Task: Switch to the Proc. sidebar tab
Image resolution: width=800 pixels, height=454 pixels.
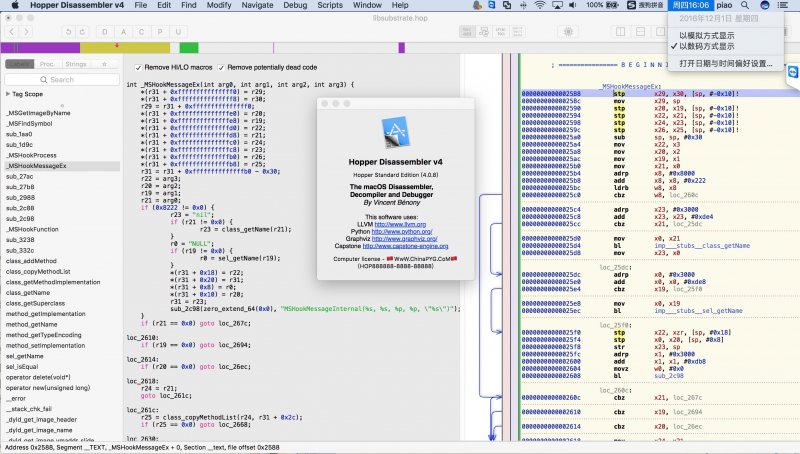Action: point(47,64)
